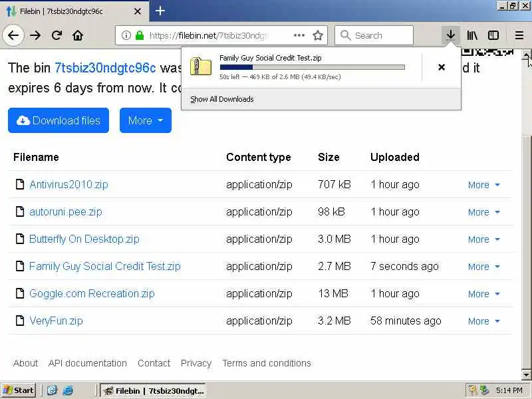Open API documentation footer link

(x=88, y=363)
